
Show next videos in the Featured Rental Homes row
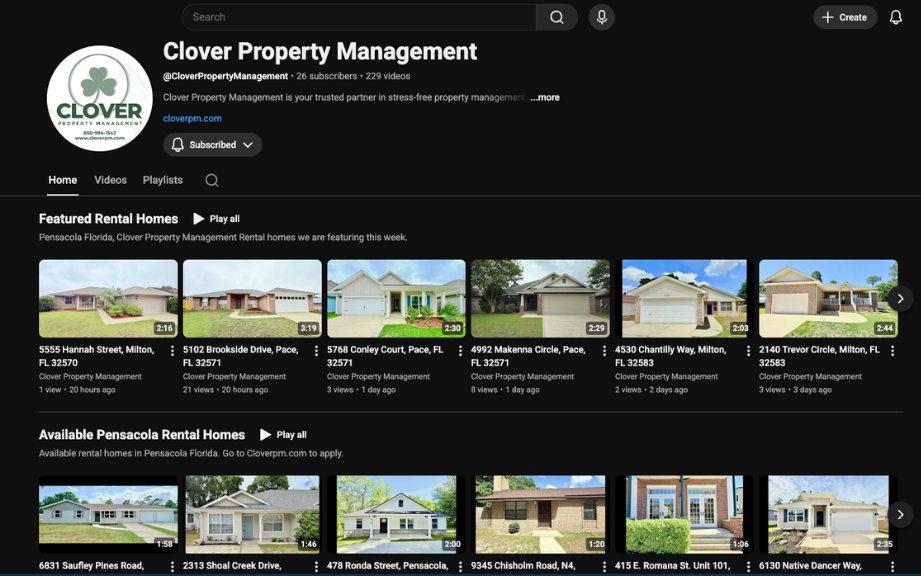[900, 299]
